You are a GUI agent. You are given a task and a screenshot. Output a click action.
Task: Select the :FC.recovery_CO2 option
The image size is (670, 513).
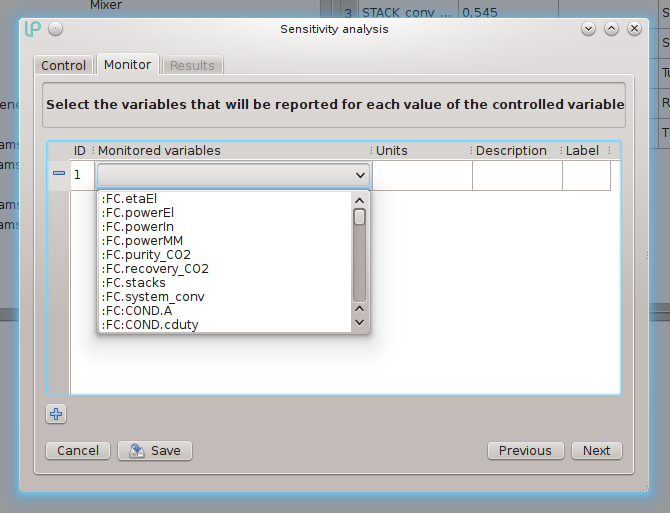click(155, 269)
